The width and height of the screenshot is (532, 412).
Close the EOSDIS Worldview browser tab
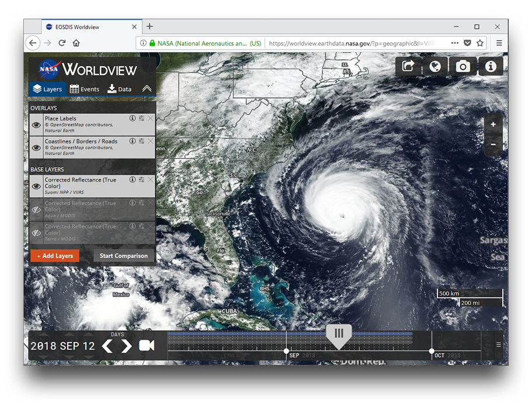(134, 27)
